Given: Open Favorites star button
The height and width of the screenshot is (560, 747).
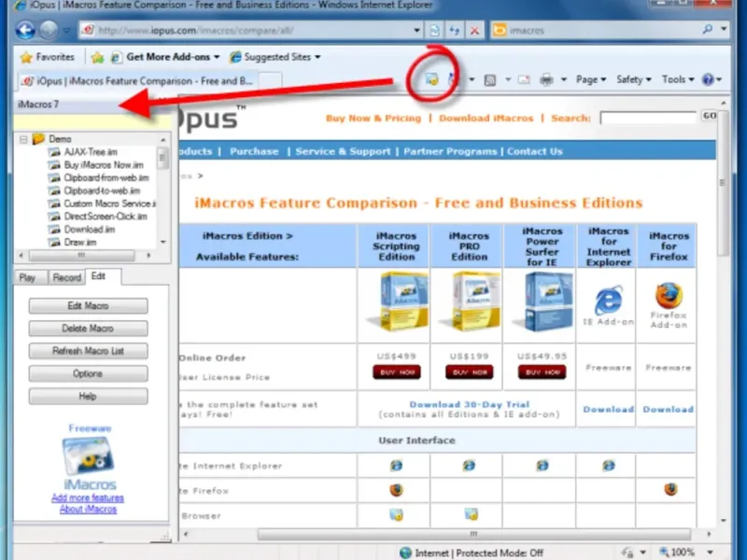Looking at the screenshot, I should pyautogui.click(x=48, y=57).
